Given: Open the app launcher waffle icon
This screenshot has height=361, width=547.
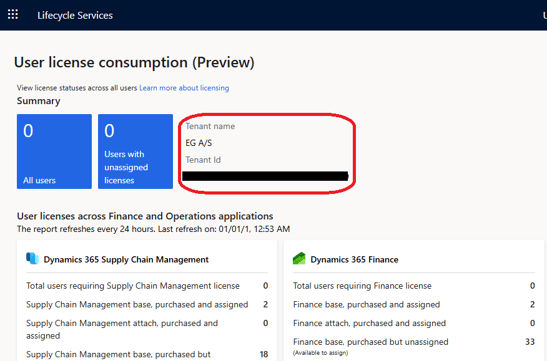Looking at the screenshot, I should pos(13,15).
